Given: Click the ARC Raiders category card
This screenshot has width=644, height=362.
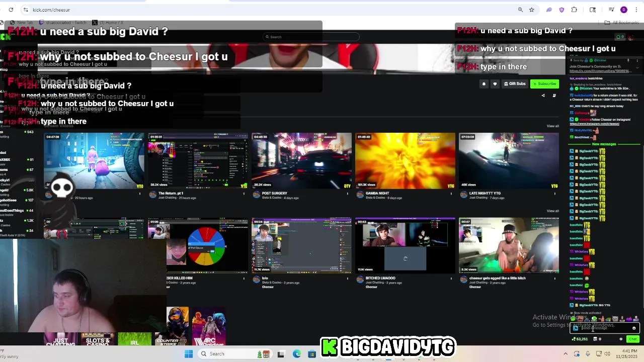Looking at the screenshot, I should (209, 326).
